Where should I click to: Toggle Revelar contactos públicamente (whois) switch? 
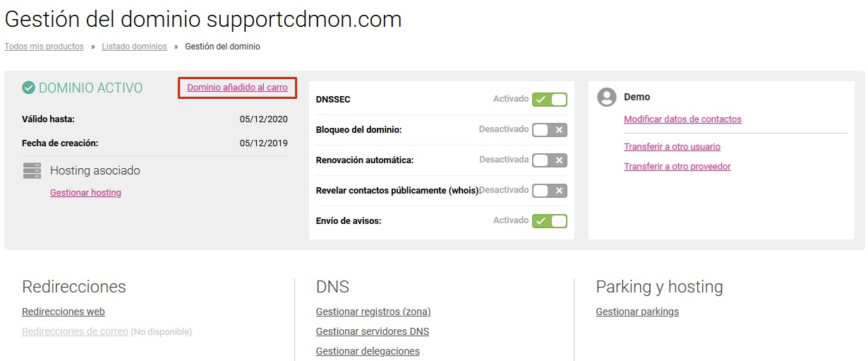click(550, 191)
